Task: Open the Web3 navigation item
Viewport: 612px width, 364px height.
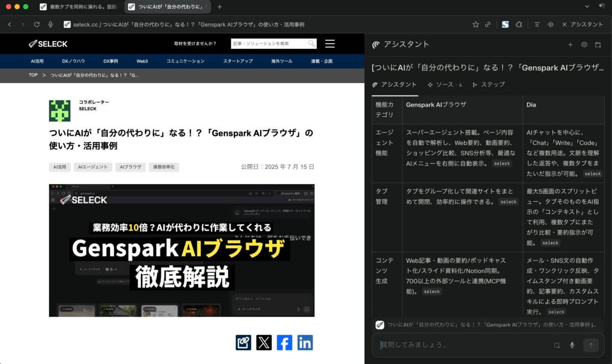Action: tap(142, 61)
